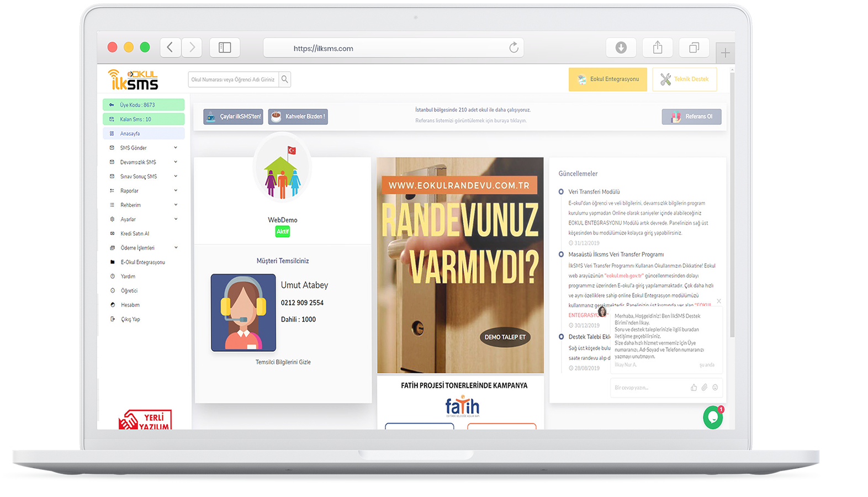Open Üye Kodu : 8673 sidebar item
Screen dimensions: 868x497
pos(144,105)
